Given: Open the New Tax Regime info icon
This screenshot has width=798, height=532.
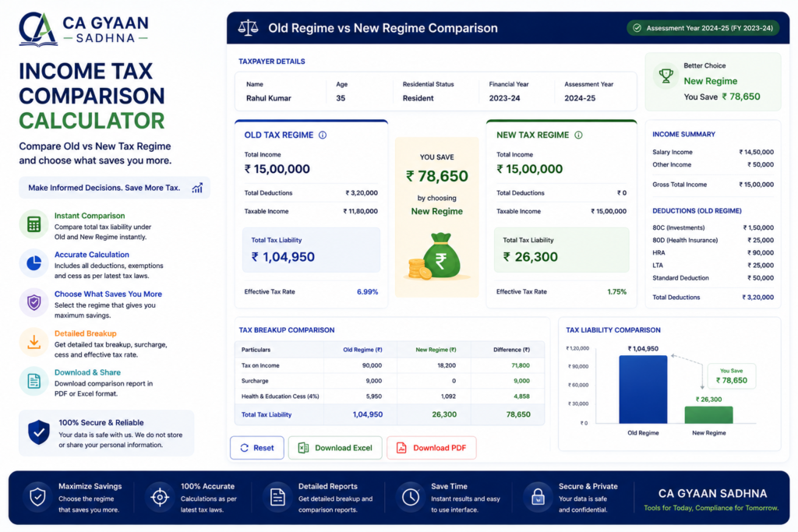Looking at the screenshot, I should (x=578, y=135).
